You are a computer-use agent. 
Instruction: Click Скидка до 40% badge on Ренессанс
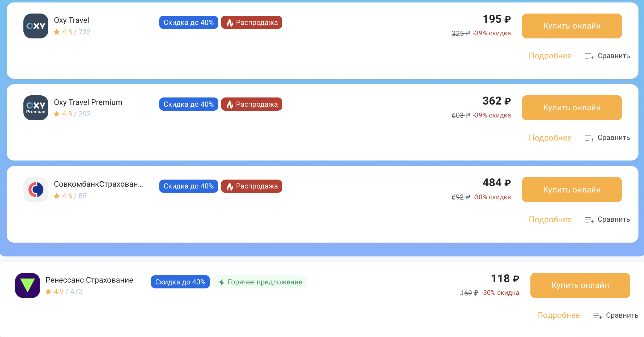point(180,282)
